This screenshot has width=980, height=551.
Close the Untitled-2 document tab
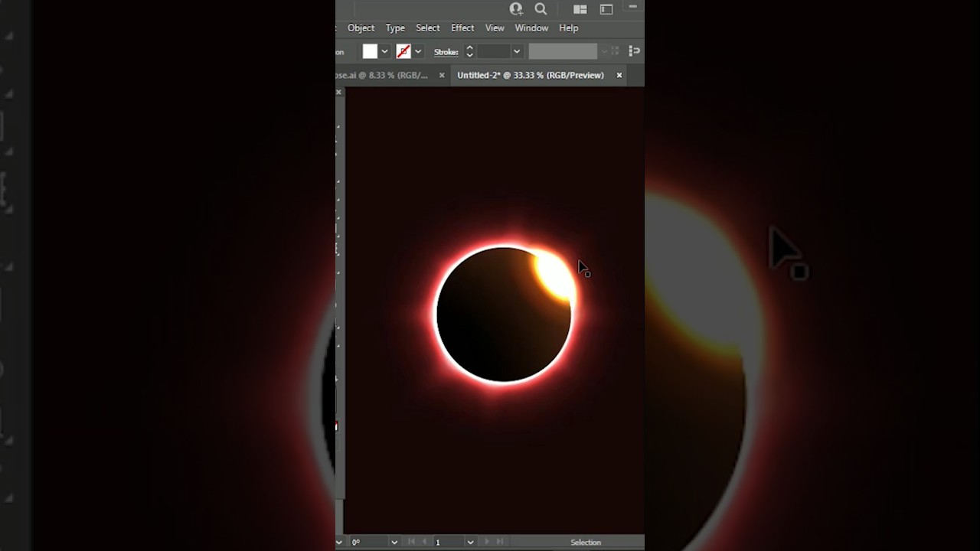pyautogui.click(x=619, y=75)
